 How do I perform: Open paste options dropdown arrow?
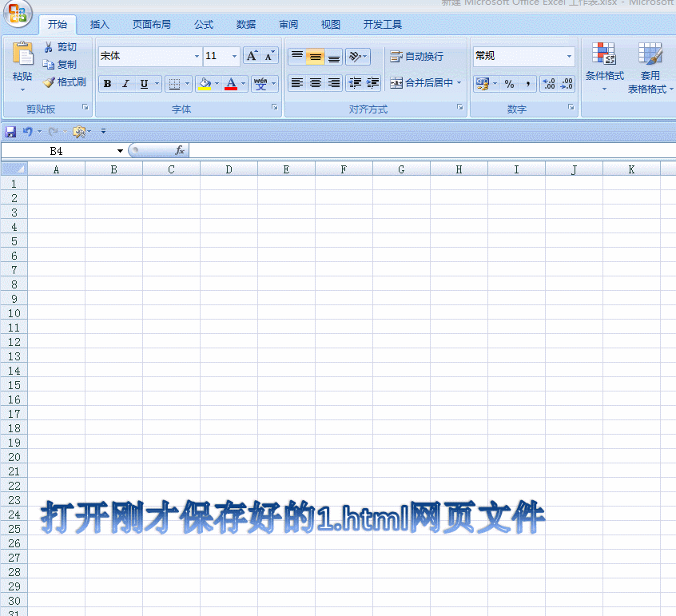[22, 89]
